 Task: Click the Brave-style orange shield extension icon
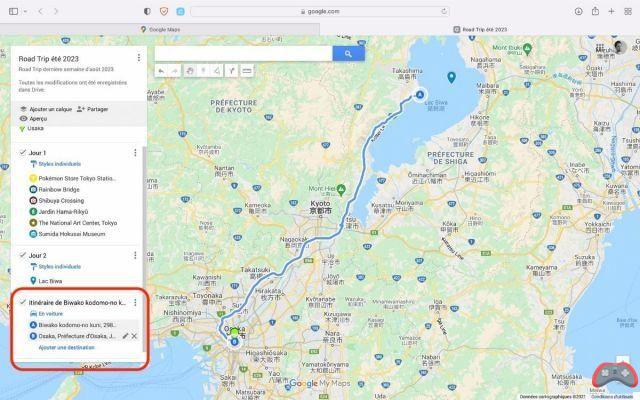pos(164,11)
